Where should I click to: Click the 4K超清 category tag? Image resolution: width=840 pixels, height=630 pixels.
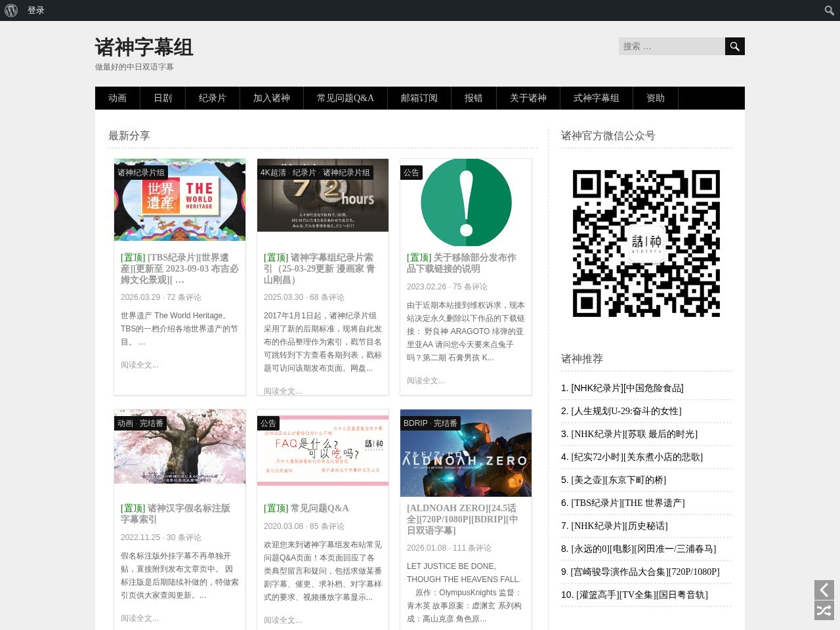coord(273,173)
